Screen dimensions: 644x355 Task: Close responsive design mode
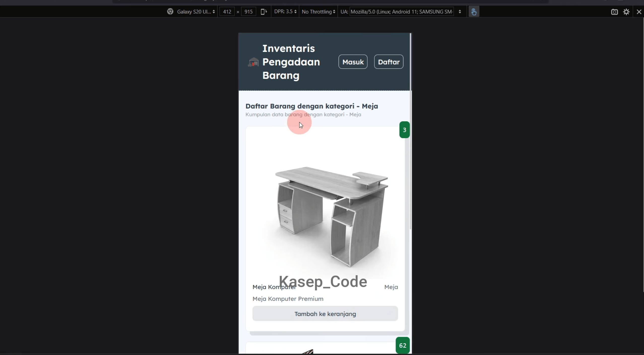tap(639, 12)
